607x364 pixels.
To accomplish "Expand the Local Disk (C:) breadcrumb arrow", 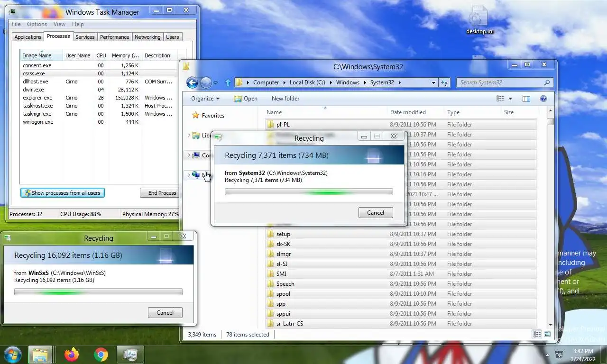I will (x=330, y=82).
